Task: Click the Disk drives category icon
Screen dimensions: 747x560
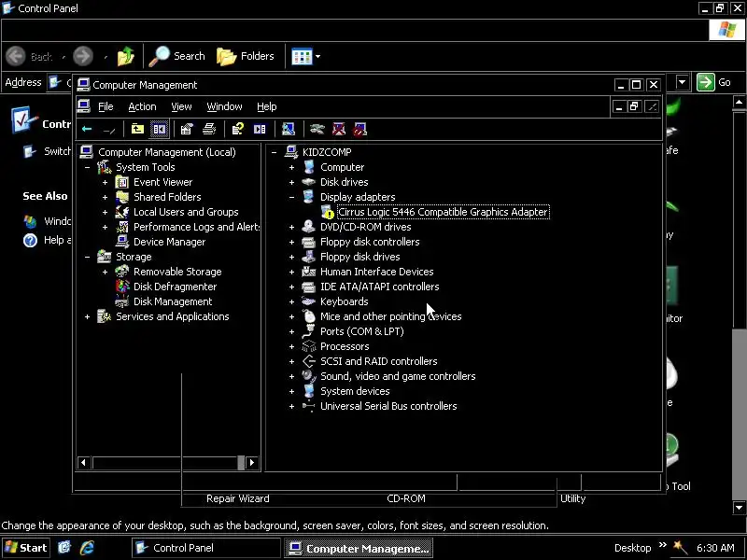Action: click(309, 182)
